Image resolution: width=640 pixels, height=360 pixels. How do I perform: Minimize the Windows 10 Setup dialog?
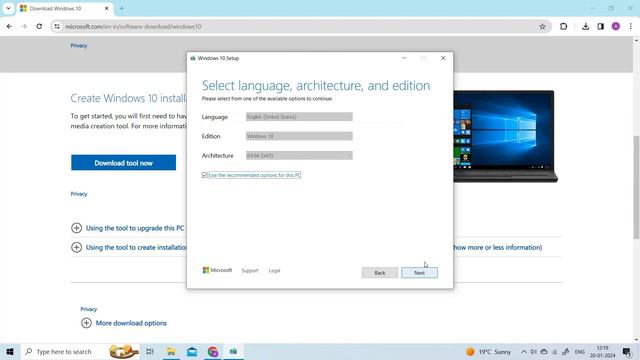coord(404,58)
